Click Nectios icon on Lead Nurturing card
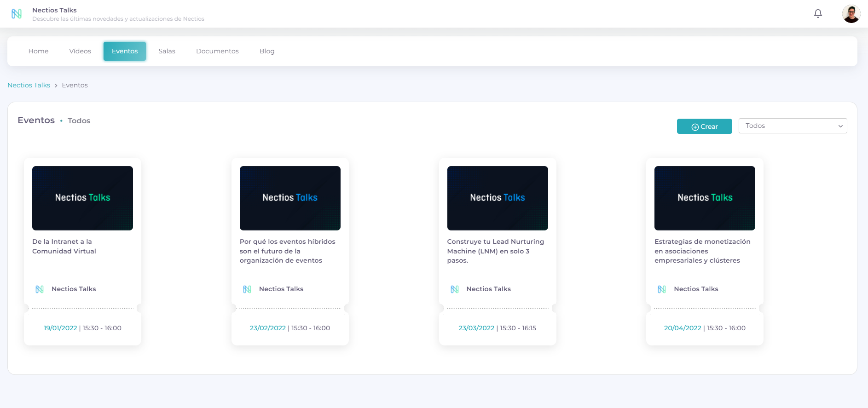This screenshot has height=408, width=868. tap(455, 289)
